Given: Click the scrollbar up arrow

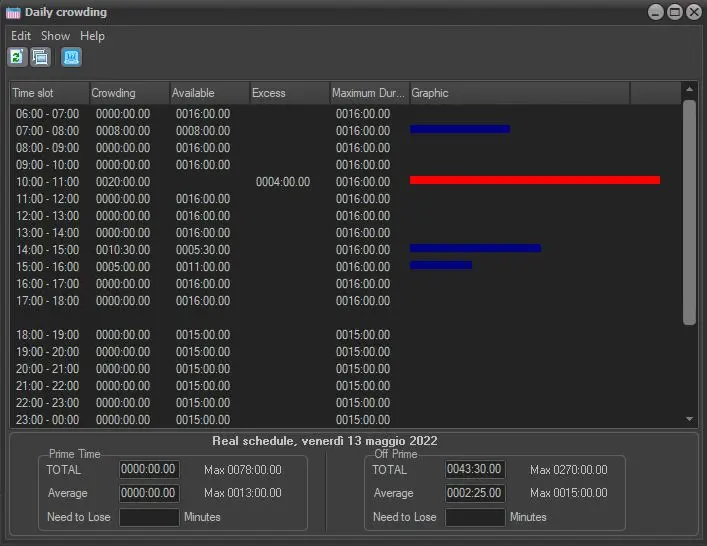Looking at the screenshot, I should click(689, 90).
